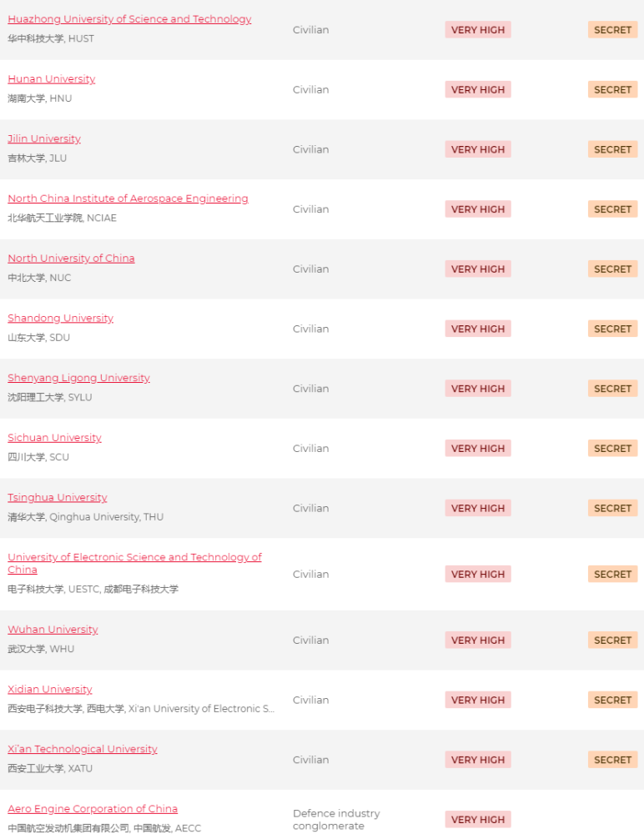The width and height of the screenshot is (644, 834).
Task: Open North University of China page
Action: [71, 258]
